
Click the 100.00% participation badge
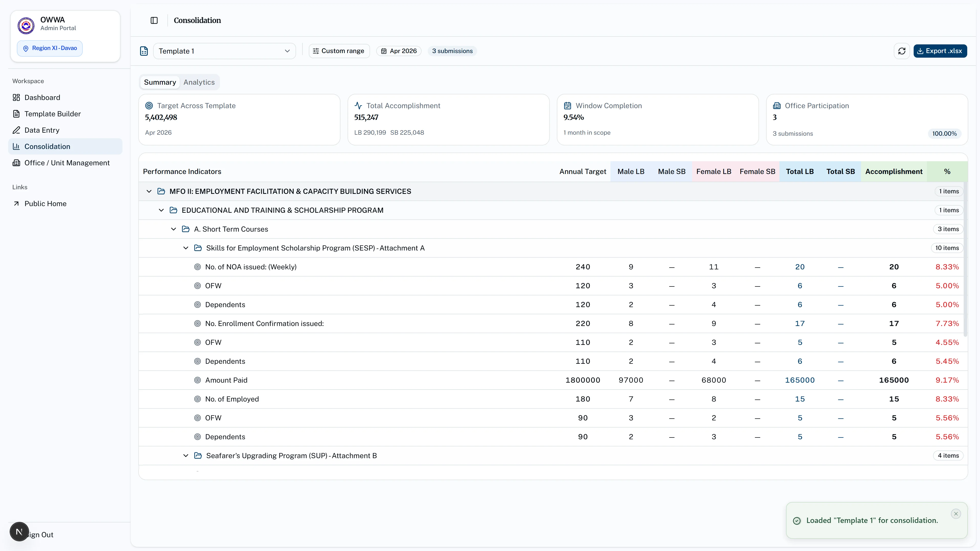(x=944, y=133)
